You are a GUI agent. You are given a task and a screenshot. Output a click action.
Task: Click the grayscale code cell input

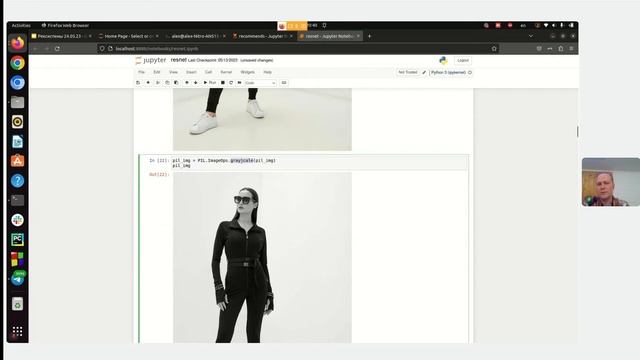pos(320,163)
